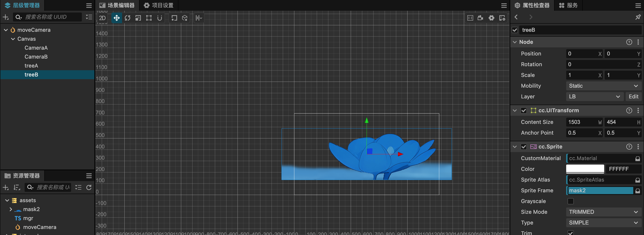Switch to the 项目设置 tab
Viewport: 644px width, 235px height.
coord(159,5)
